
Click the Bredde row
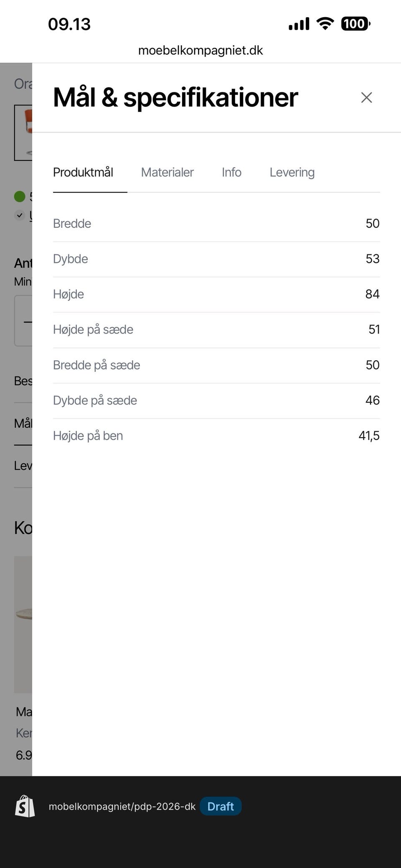[216, 224]
